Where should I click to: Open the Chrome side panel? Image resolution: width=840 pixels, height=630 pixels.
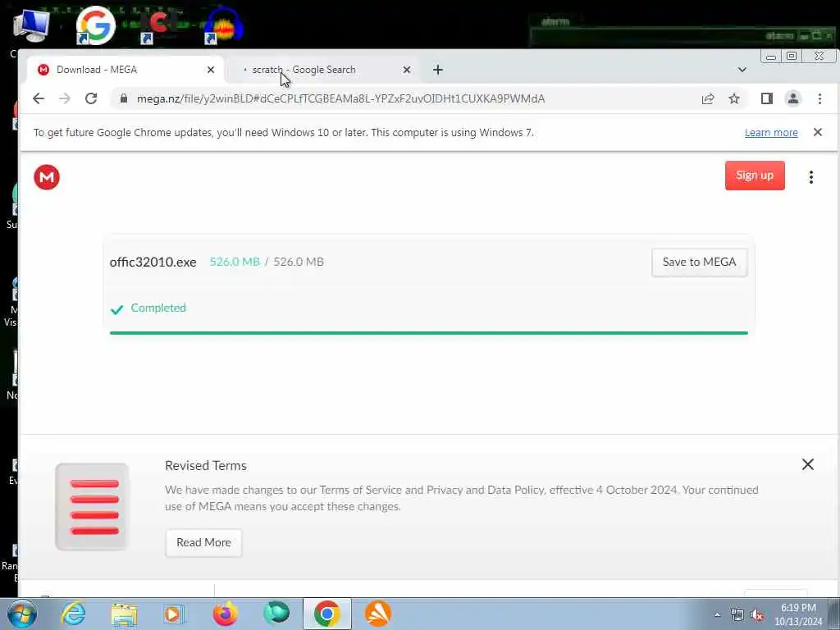pyautogui.click(x=767, y=98)
